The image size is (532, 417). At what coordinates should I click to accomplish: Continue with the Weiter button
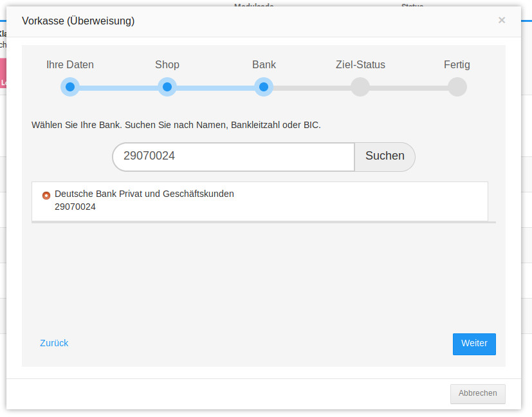pyautogui.click(x=474, y=344)
